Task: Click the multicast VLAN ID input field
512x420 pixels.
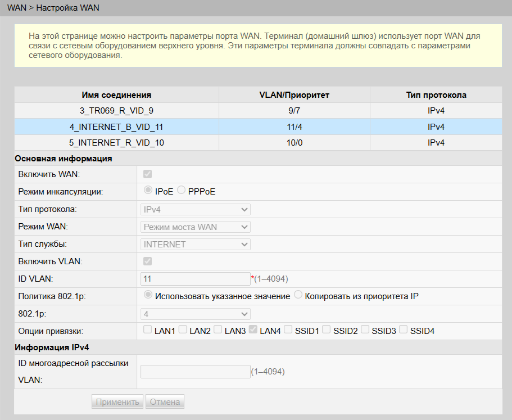Action: [x=195, y=372]
